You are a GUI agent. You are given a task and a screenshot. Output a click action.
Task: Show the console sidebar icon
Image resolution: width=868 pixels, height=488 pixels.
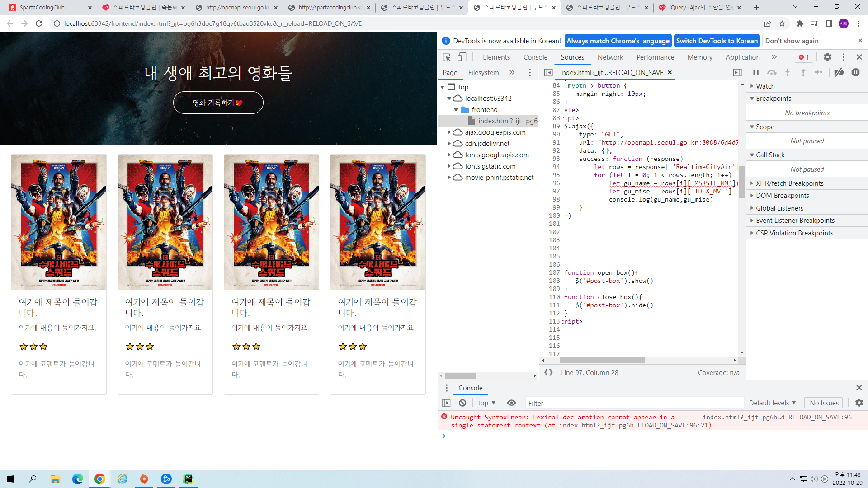point(446,403)
